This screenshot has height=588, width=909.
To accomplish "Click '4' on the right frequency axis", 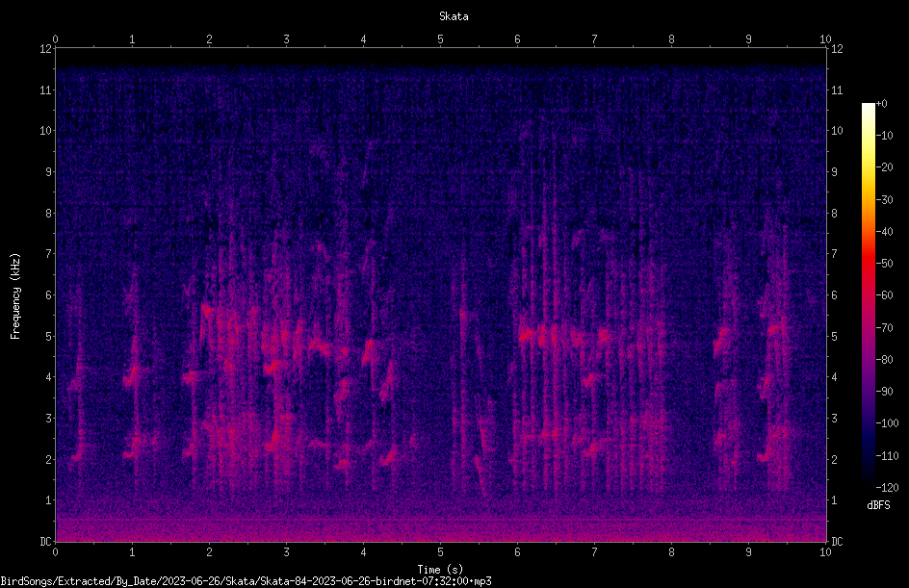I will click(x=834, y=377).
